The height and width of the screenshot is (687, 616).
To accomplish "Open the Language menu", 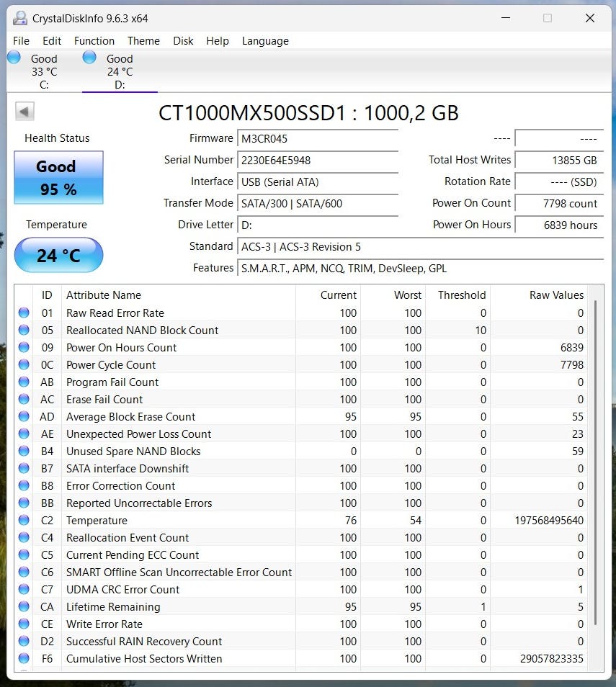I will 265,41.
